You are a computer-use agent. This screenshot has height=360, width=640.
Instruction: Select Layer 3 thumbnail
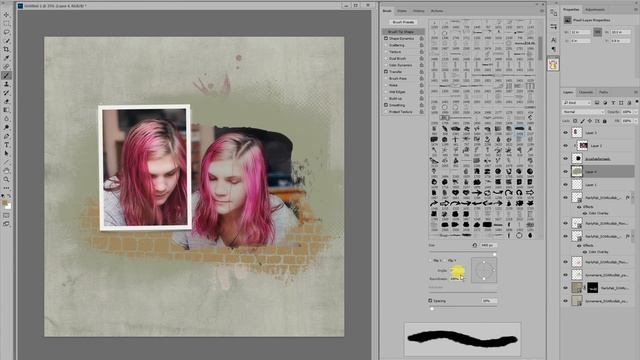point(577,133)
